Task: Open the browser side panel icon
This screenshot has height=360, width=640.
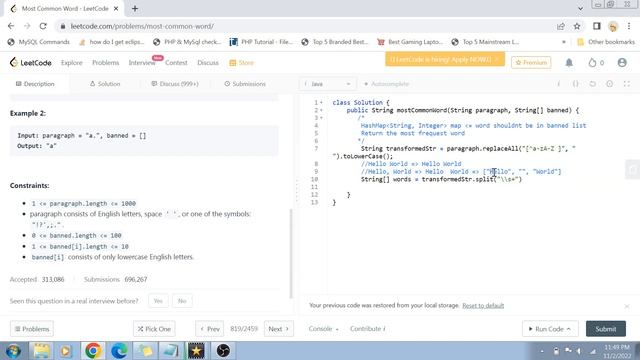Action: [597, 26]
